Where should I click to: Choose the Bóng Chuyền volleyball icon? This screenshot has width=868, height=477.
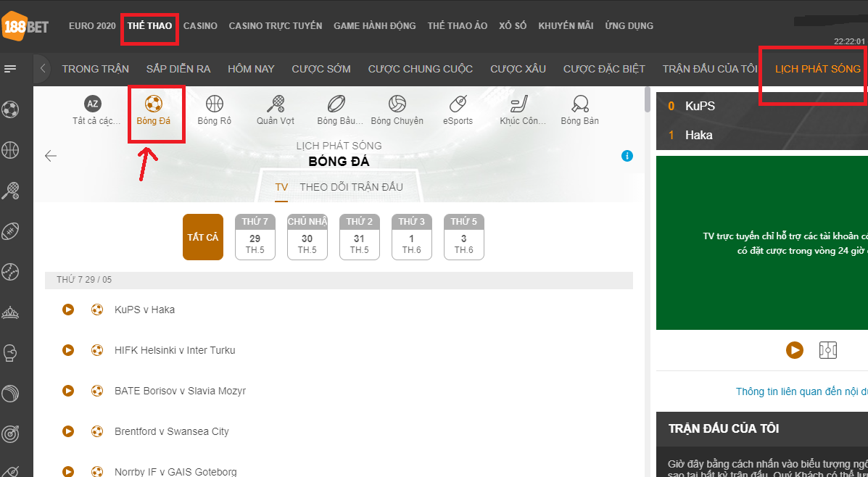397,104
